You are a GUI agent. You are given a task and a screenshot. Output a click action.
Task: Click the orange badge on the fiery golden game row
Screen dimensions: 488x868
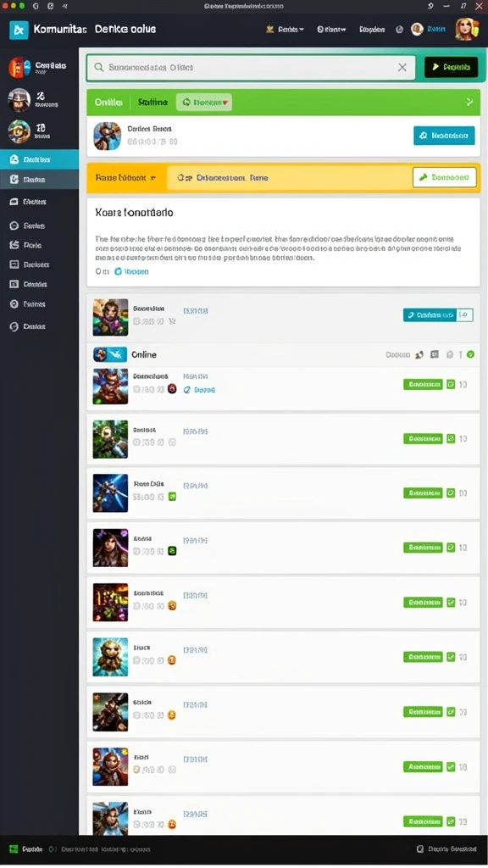pos(172,605)
